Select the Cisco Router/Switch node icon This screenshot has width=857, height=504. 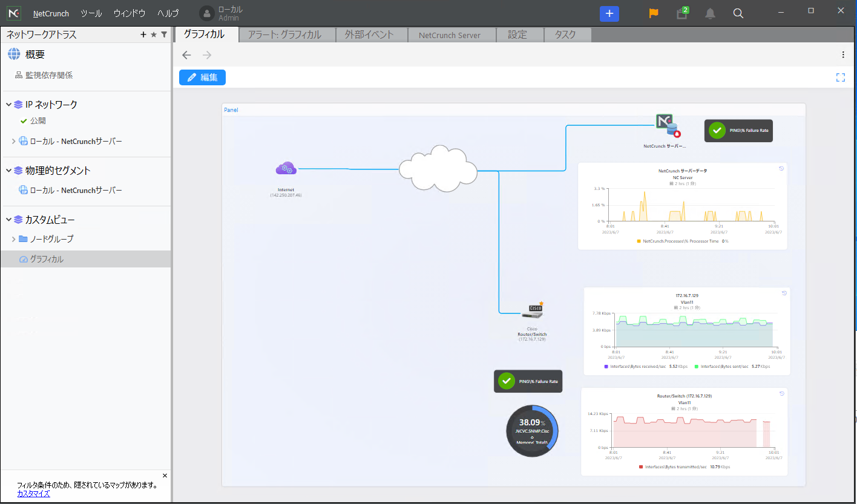pyautogui.click(x=532, y=311)
